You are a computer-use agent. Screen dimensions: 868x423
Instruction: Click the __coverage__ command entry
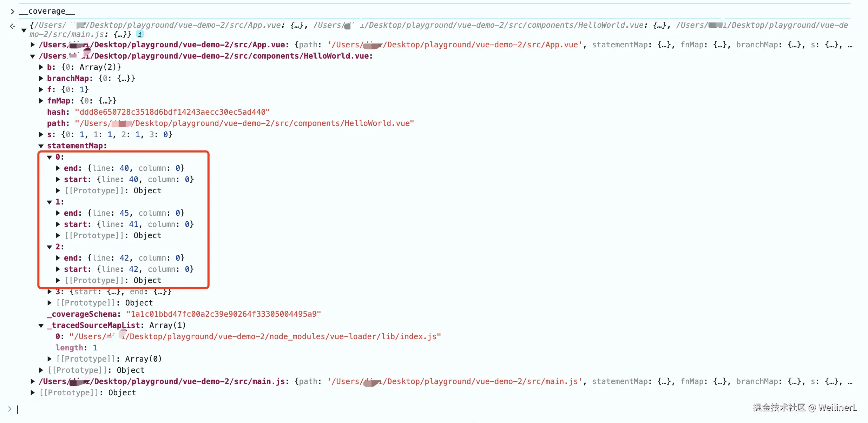point(47,11)
